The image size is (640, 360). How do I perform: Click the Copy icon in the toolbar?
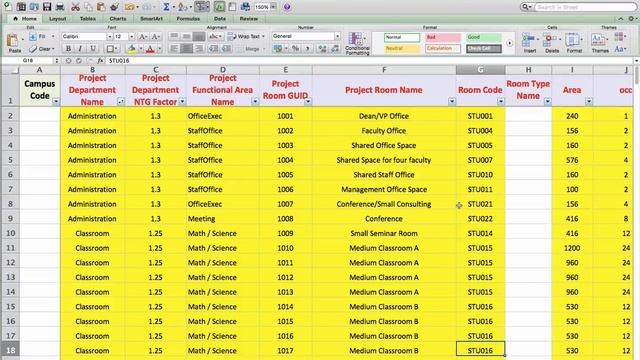[x=88, y=7]
